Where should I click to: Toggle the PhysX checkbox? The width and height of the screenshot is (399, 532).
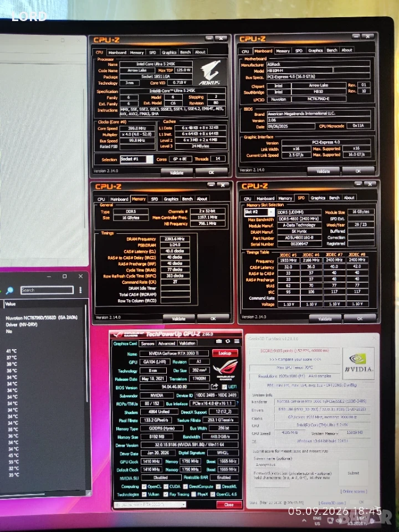(x=194, y=494)
